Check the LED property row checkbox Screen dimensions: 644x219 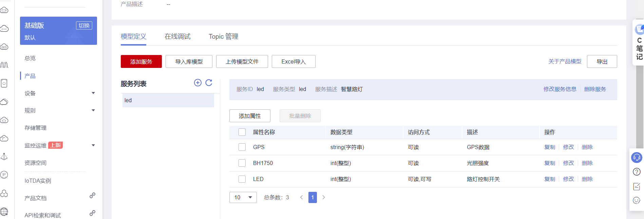tap(242, 179)
